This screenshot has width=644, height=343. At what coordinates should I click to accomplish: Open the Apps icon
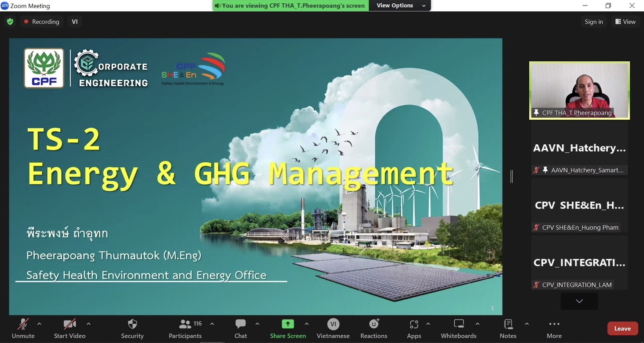(414, 325)
